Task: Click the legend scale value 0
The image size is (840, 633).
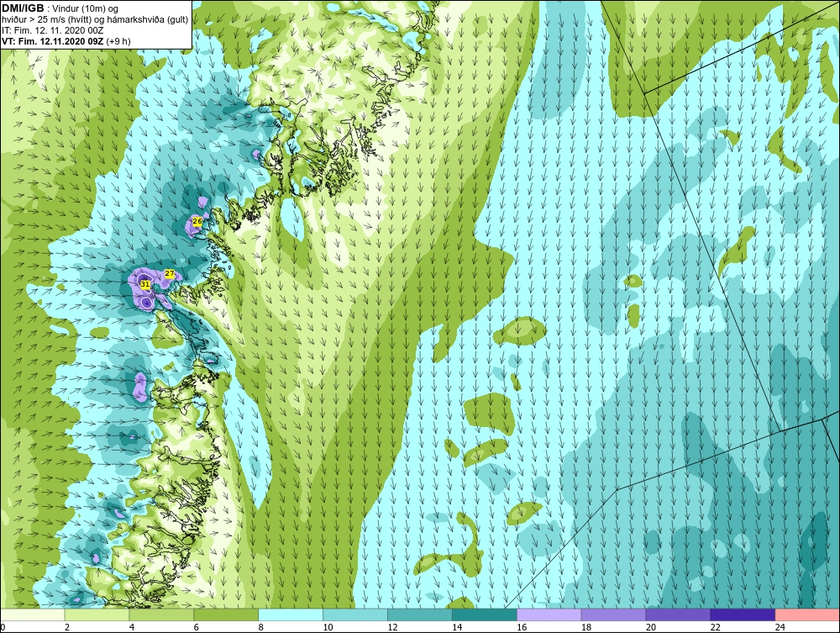Action: click(x=3, y=627)
